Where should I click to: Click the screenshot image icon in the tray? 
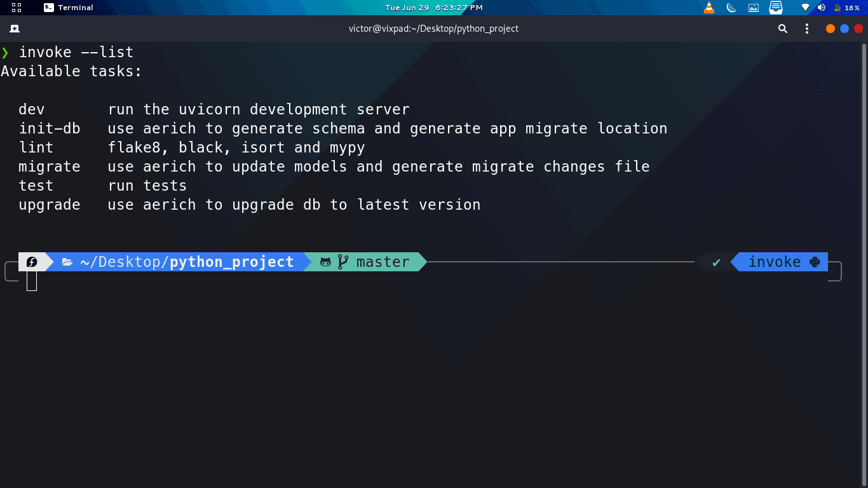752,8
